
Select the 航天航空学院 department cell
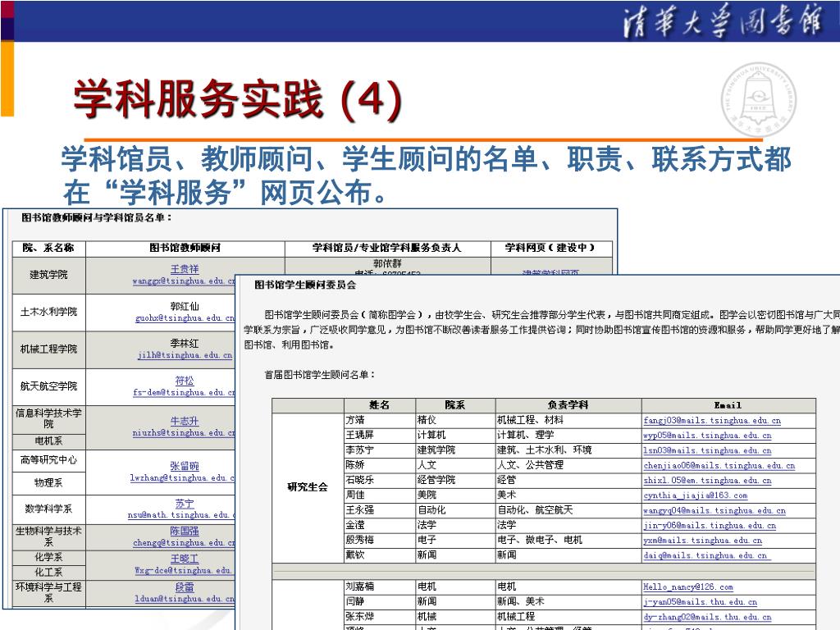pyautogui.click(x=48, y=386)
